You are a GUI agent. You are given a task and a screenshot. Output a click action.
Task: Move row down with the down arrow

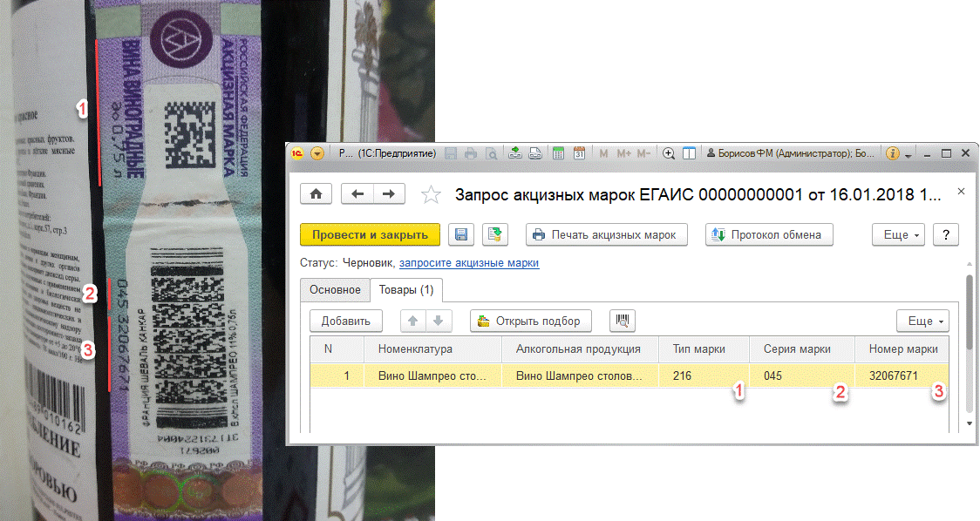(x=439, y=321)
